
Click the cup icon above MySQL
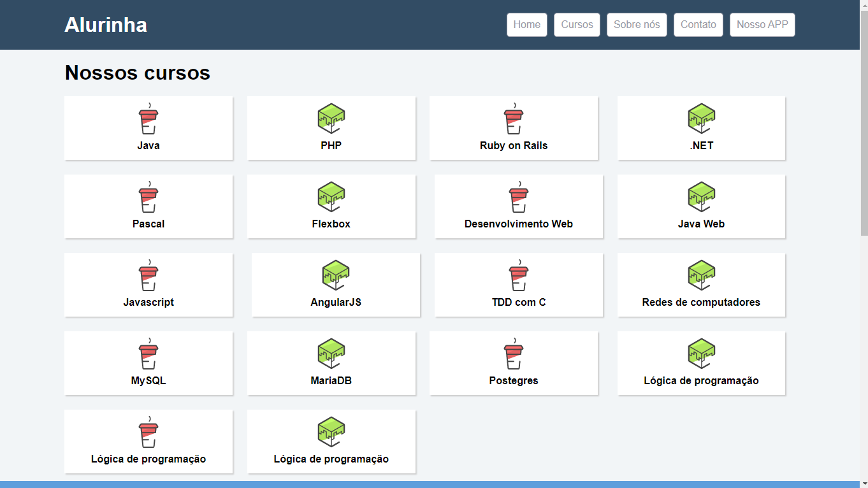click(148, 354)
